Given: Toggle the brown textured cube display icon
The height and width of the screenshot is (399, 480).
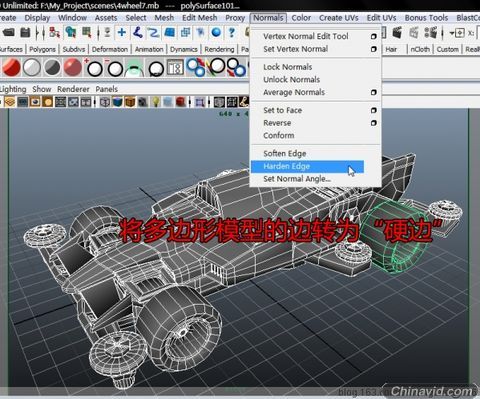Looking at the screenshot, I should click(130, 102).
